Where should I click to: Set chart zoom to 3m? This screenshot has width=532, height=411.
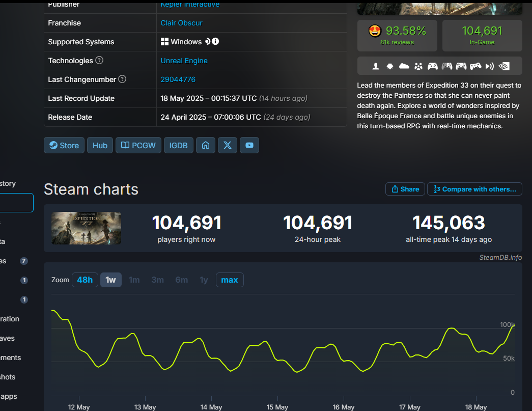(x=157, y=280)
